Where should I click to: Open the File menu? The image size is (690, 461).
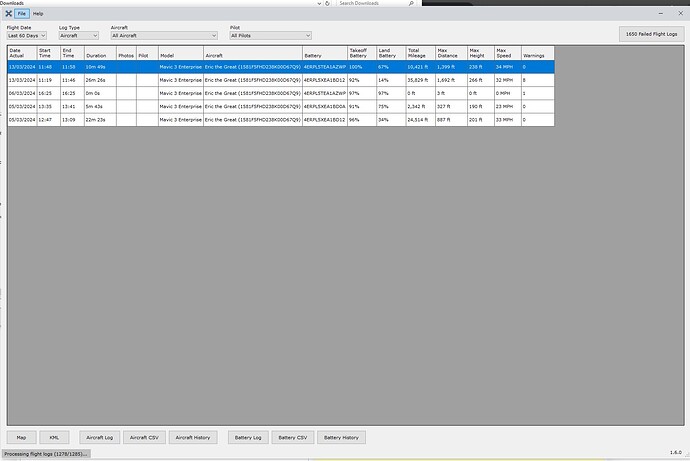click(x=22, y=14)
